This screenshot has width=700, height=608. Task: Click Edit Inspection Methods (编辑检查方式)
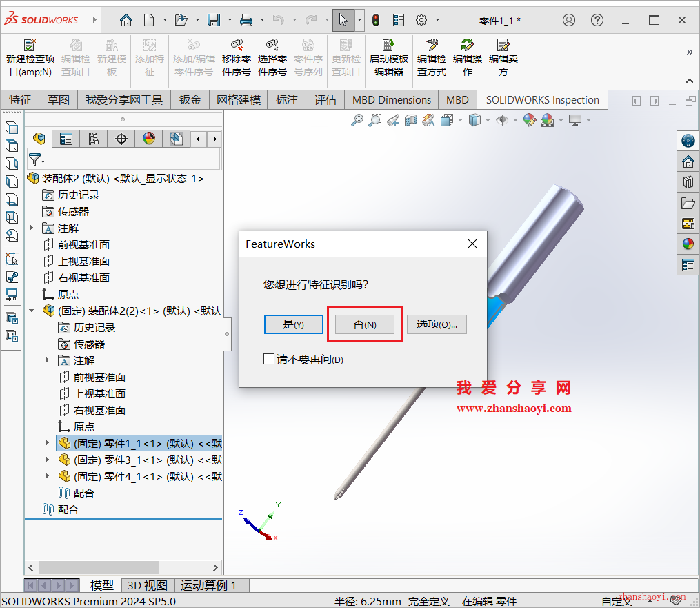(431, 58)
